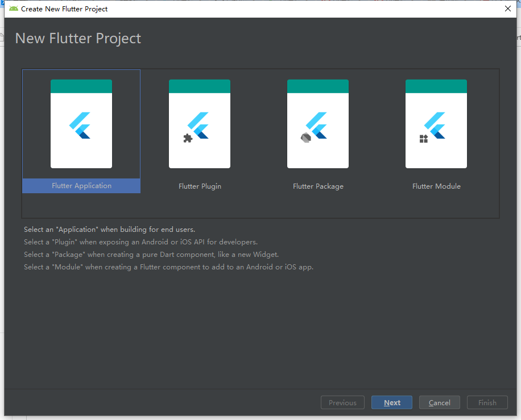The image size is (521, 420).
Task: Click the 'Select a "Plugin"' description line
Action: 140,242
